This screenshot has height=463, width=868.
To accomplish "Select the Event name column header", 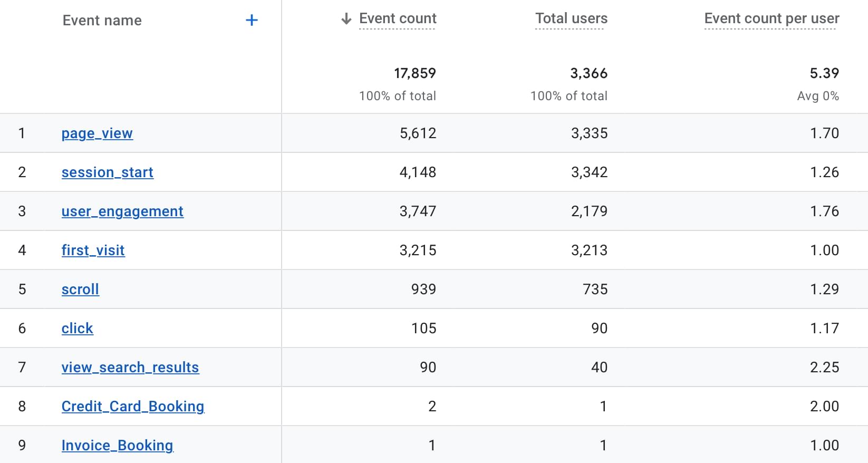I will (102, 21).
